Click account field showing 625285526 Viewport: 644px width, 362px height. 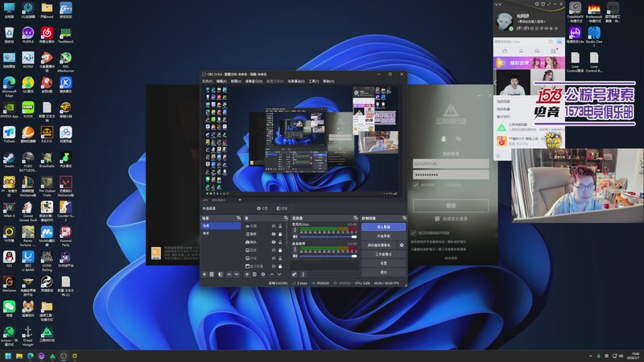tap(451, 163)
